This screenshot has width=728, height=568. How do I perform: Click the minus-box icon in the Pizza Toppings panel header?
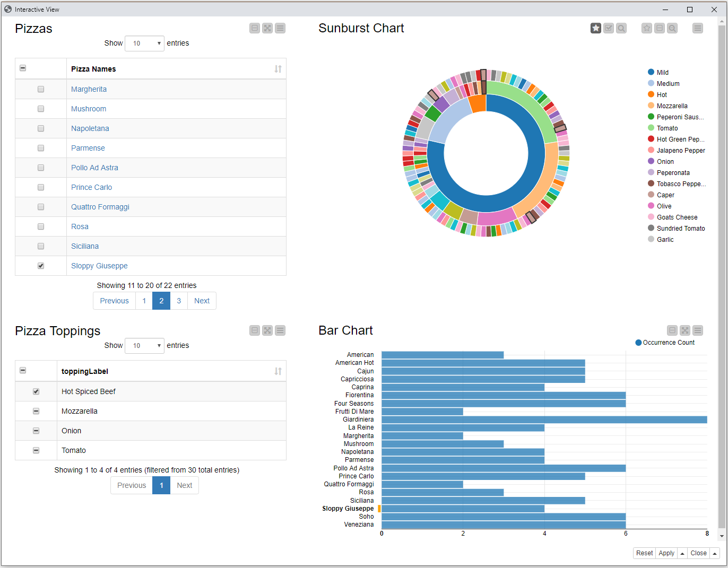[255, 330]
